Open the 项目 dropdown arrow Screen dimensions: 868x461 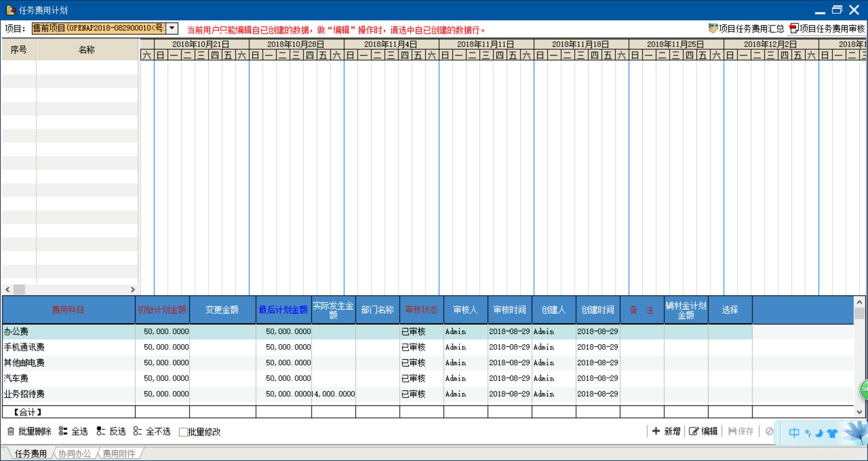(x=172, y=28)
